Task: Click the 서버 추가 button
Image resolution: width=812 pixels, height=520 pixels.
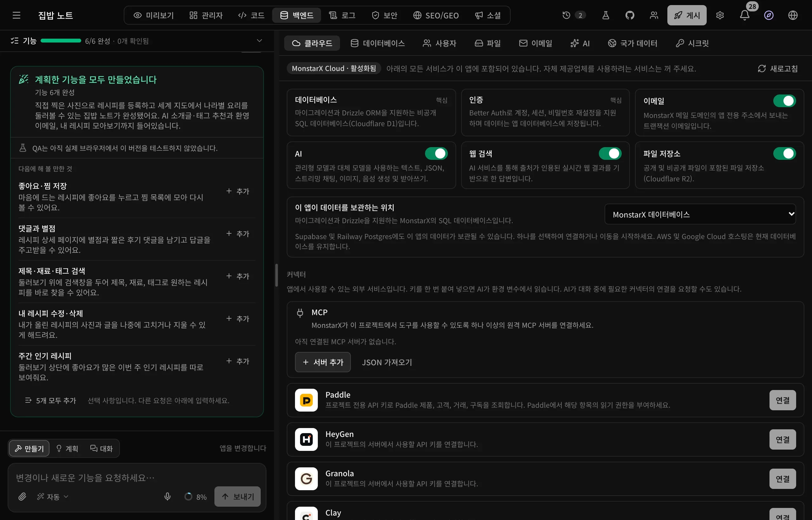Action: pyautogui.click(x=323, y=362)
